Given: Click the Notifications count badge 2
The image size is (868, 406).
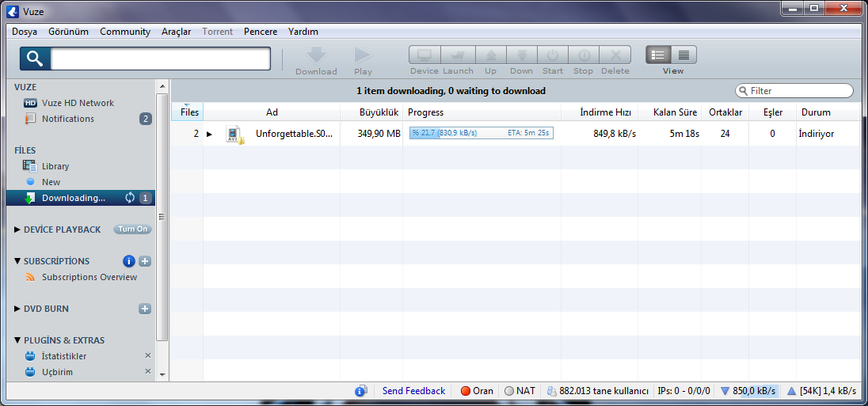Looking at the screenshot, I should 146,119.
